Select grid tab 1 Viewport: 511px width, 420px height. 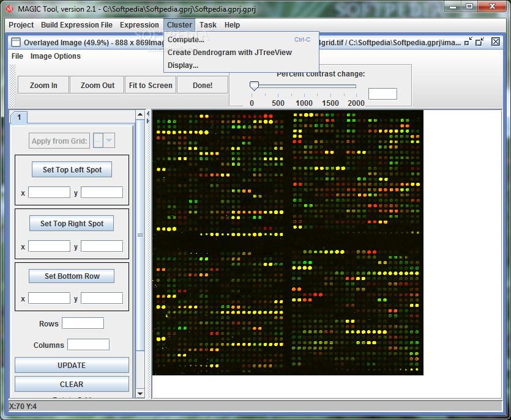19,117
